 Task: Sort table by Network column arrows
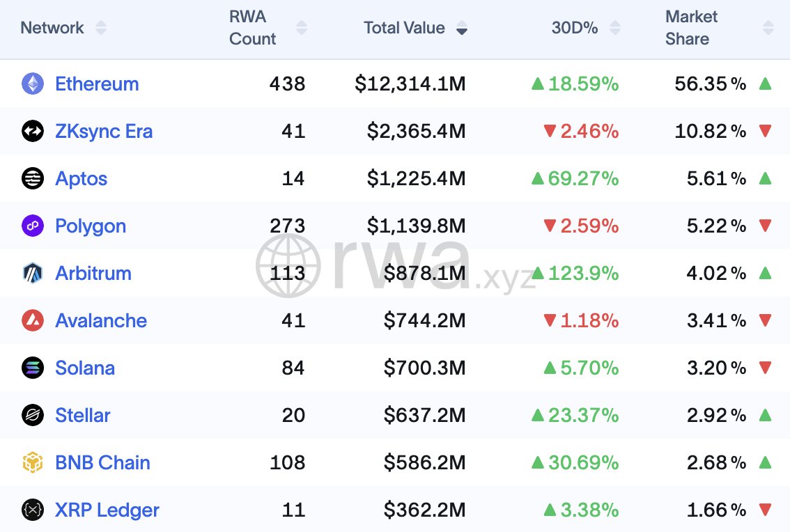101,28
